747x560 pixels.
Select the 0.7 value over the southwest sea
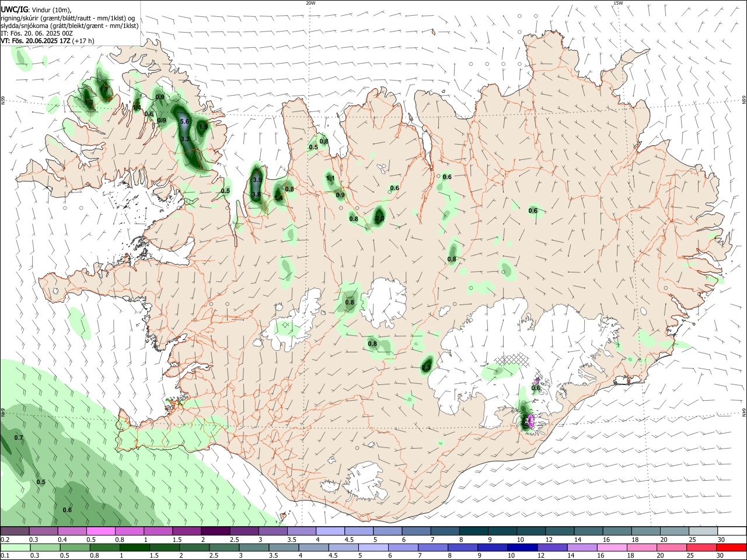(19, 437)
